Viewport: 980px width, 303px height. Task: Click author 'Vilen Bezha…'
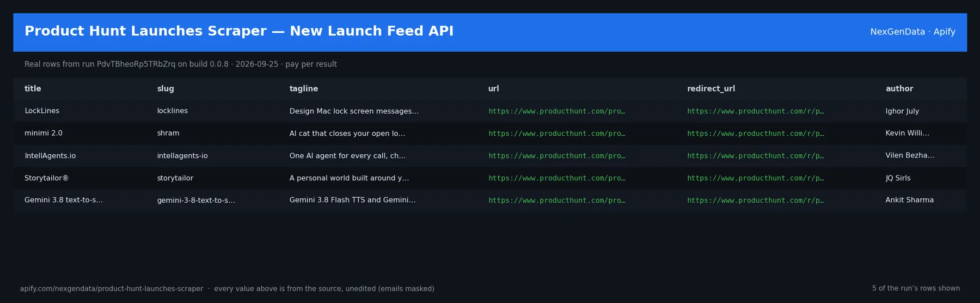[x=910, y=156]
